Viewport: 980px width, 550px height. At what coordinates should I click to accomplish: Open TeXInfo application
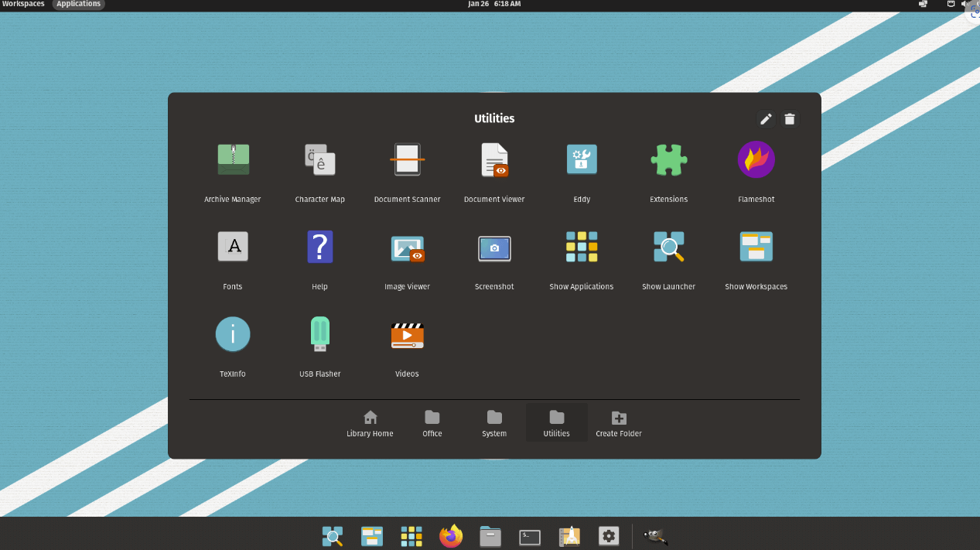233,346
